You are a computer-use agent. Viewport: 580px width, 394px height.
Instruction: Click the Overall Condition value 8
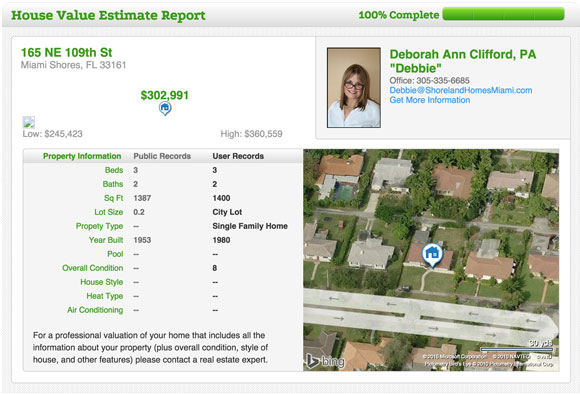pyautogui.click(x=215, y=268)
